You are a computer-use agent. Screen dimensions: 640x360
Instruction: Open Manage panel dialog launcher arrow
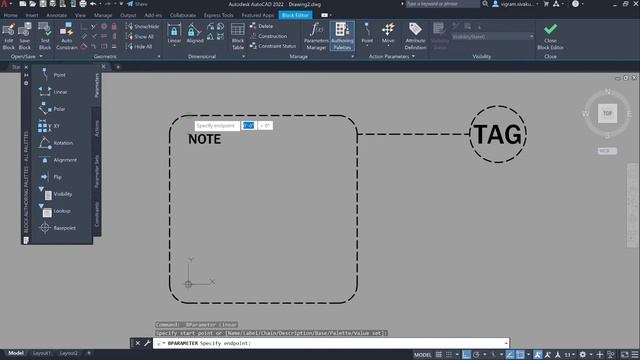pos(353,56)
